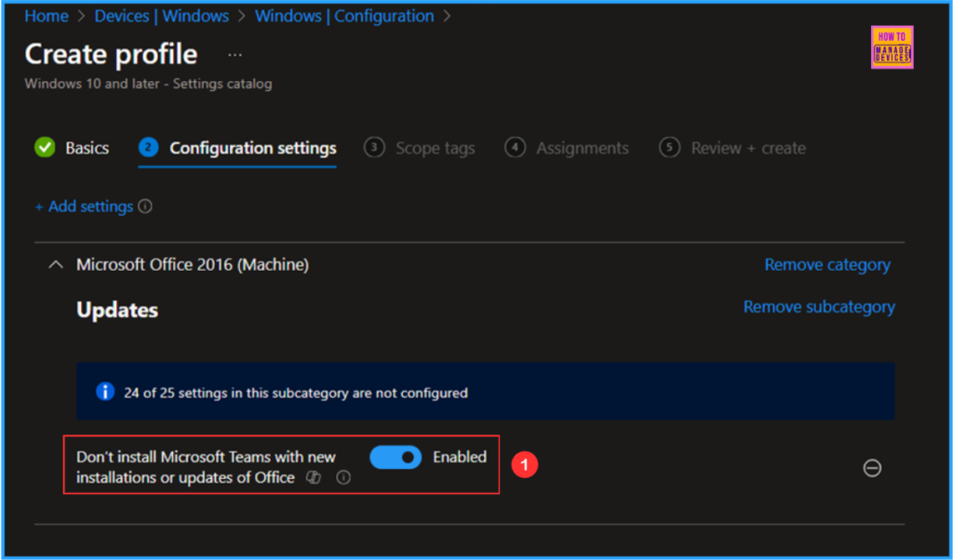The height and width of the screenshot is (560, 953).
Task: Click the blue info icon in the banner
Action: click(x=105, y=392)
